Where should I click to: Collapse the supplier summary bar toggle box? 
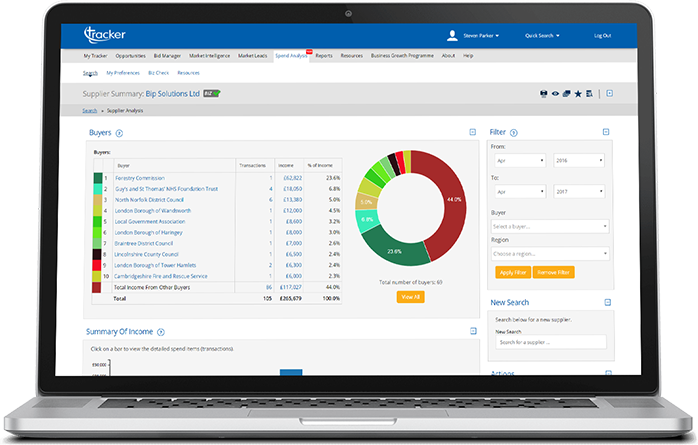point(610,93)
